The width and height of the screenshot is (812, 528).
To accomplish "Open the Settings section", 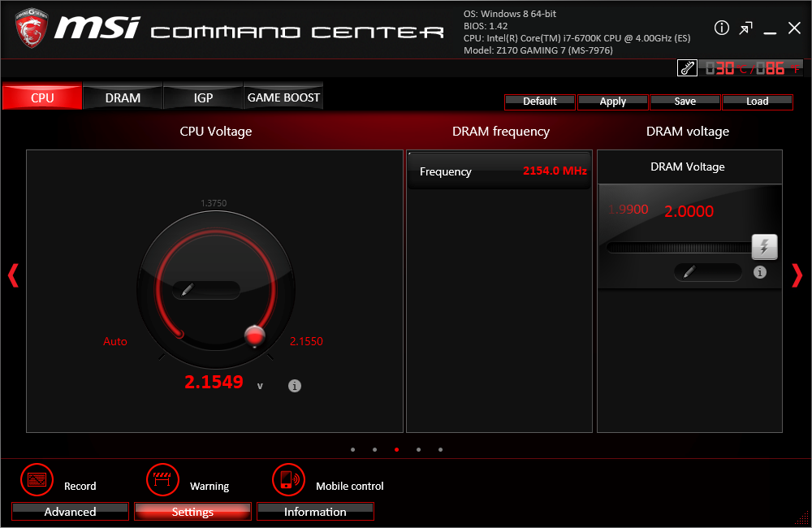I will pyautogui.click(x=192, y=512).
